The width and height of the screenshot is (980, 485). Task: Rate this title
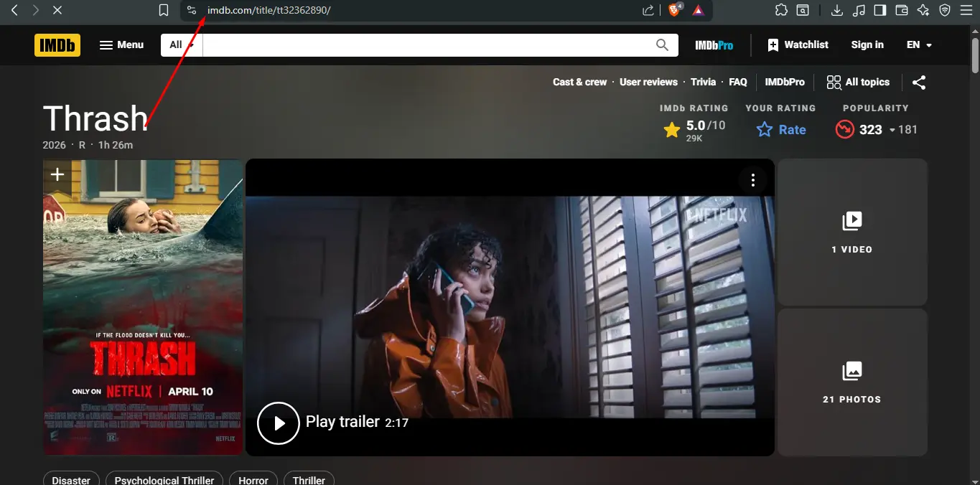tap(781, 130)
